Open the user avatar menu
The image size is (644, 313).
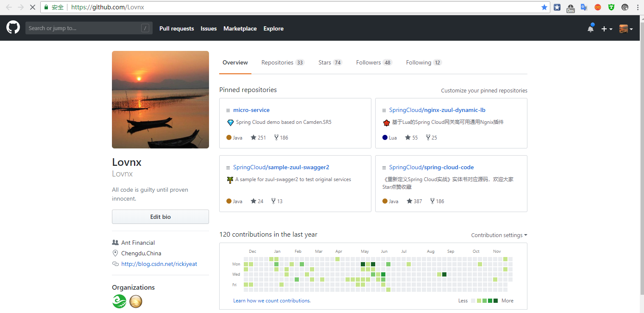pos(626,29)
